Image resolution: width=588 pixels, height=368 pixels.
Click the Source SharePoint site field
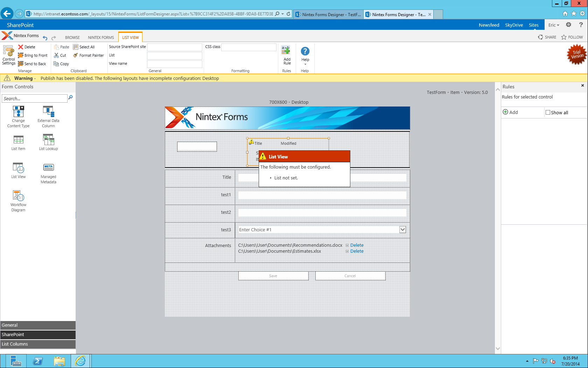[x=175, y=47]
